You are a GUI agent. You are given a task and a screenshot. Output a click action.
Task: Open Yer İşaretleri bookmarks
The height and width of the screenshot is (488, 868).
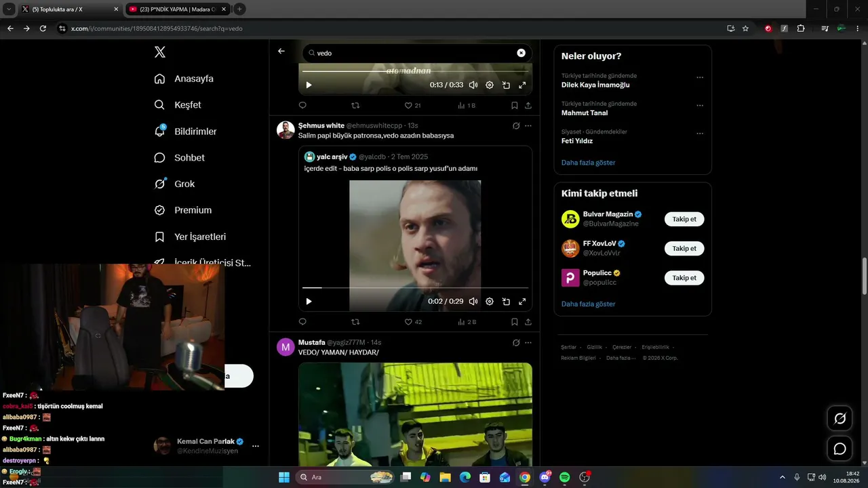[190, 237]
